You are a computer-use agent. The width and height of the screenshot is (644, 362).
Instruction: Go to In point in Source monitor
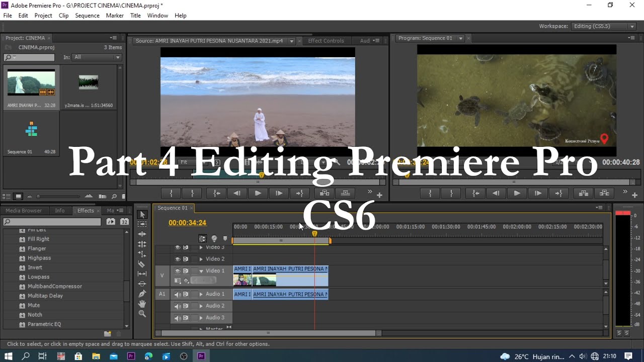[216, 193]
